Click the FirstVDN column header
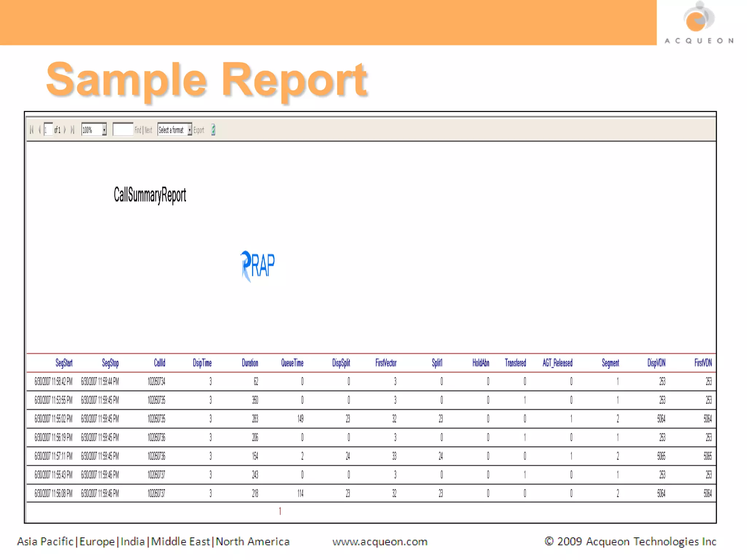 click(x=703, y=363)
